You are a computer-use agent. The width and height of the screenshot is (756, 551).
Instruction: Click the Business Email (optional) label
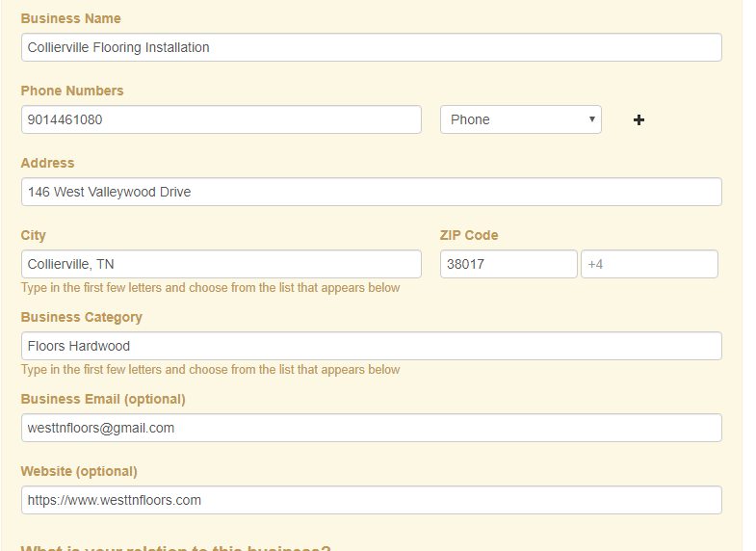click(x=103, y=399)
